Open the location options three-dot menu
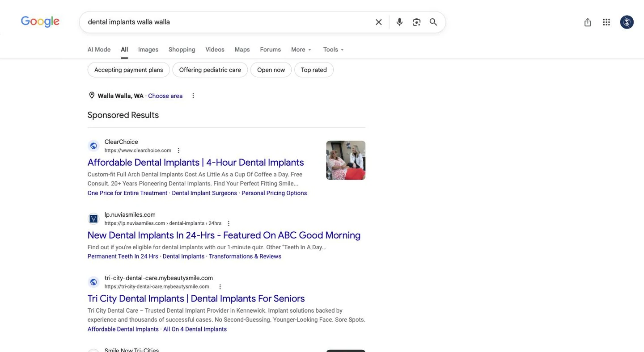Image resolution: width=644 pixels, height=352 pixels. (x=193, y=96)
